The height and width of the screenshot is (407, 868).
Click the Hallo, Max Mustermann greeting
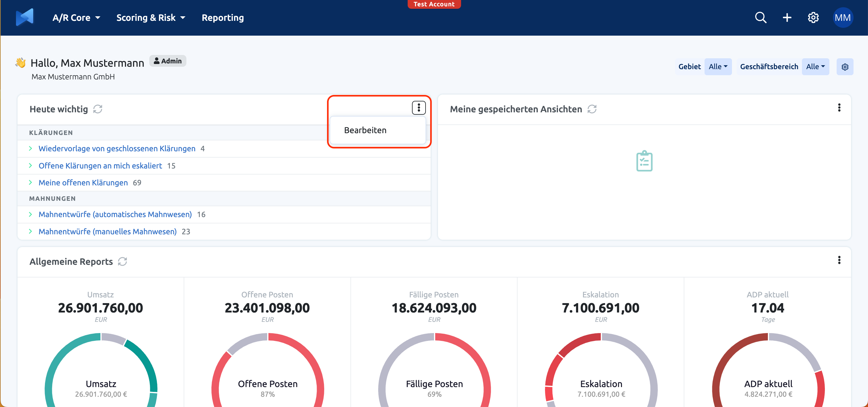[x=87, y=63]
